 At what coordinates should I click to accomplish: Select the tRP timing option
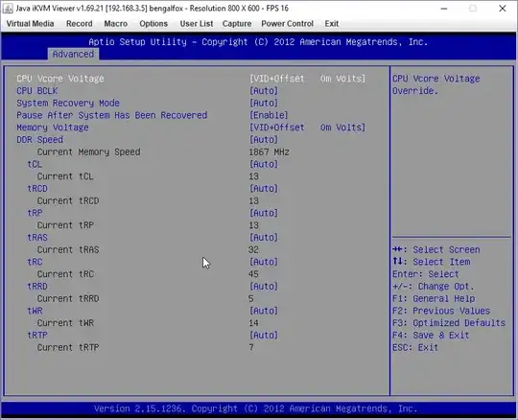[x=35, y=213]
